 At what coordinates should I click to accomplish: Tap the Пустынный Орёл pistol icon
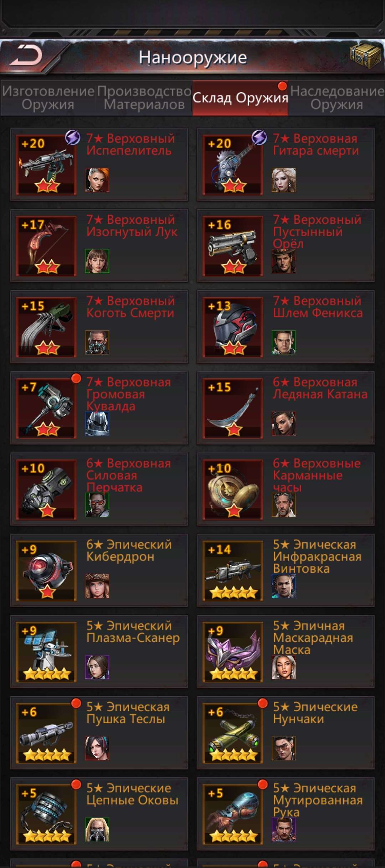click(x=233, y=246)
